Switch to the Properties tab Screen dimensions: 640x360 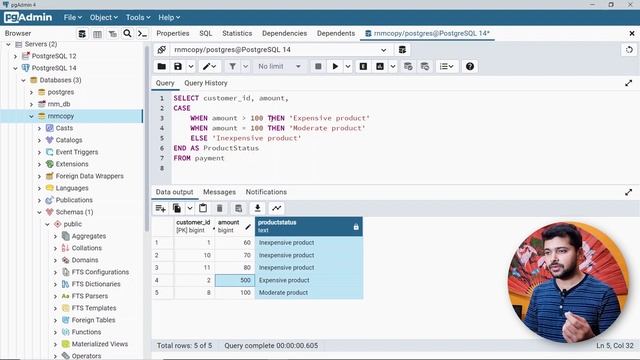click(x=173, y=33)
